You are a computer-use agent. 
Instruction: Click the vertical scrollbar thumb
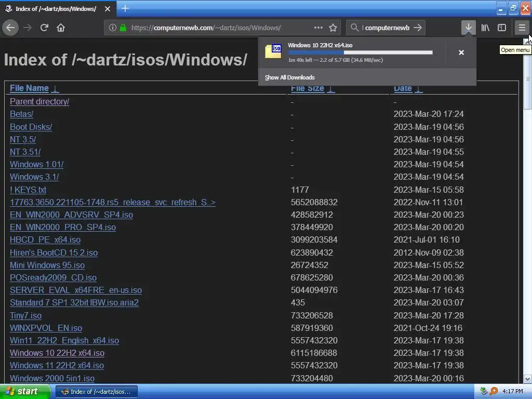tap(527, 79)
